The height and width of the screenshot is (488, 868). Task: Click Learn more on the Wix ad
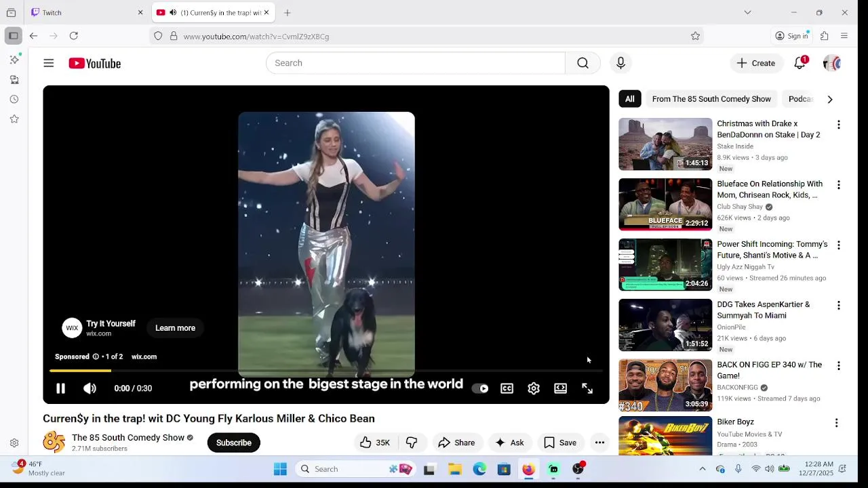click(x=175, y=328)
